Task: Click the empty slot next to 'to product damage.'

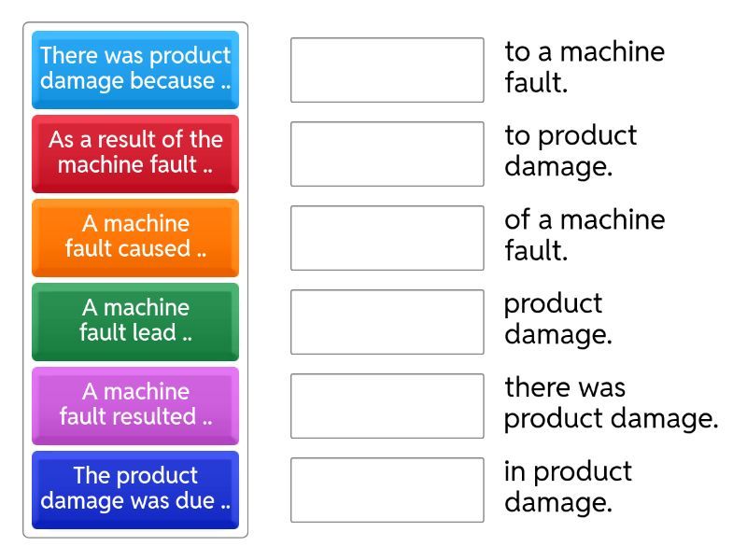Action: click(388, 154)
